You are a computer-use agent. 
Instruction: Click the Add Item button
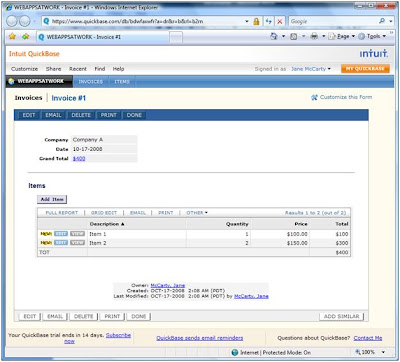point(52,199)
